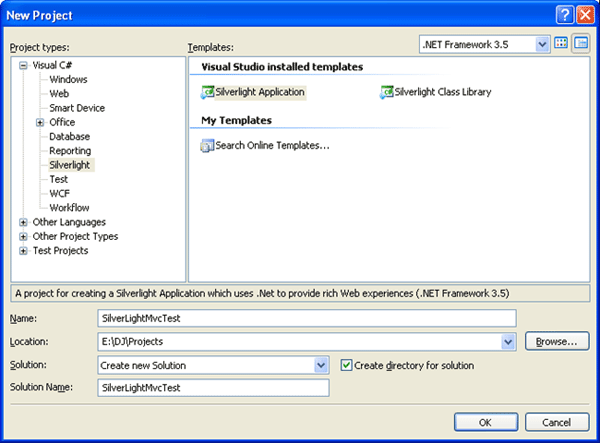
Task: Expand the Other Languages node
Action: click(23, 222)
